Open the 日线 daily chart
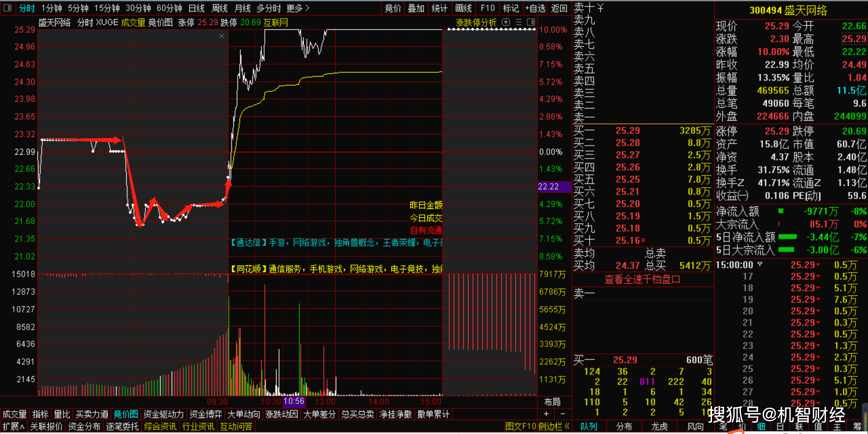 point(197,8)
